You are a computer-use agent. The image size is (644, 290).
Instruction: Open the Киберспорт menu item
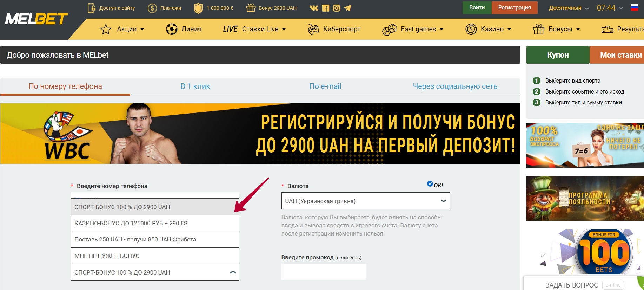pyautogui.click(x=342, y=29)
